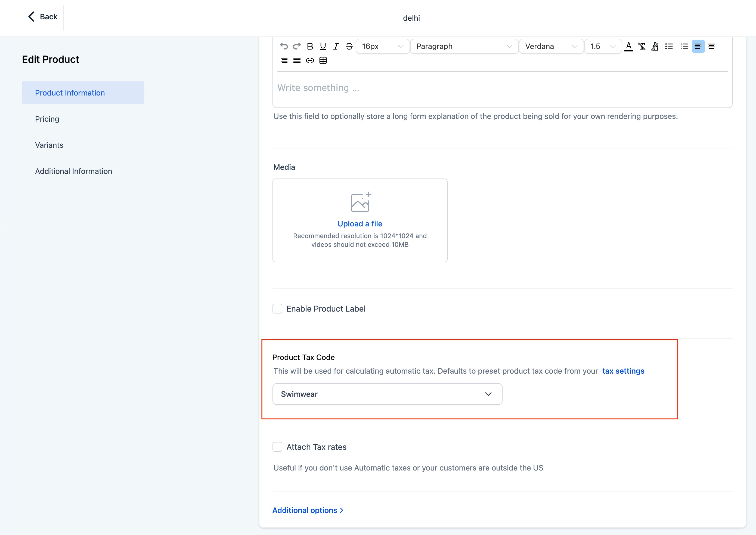The image size is (756, 535).
Task: Follow the tax settings link
Action: click(x=623, y=371)
